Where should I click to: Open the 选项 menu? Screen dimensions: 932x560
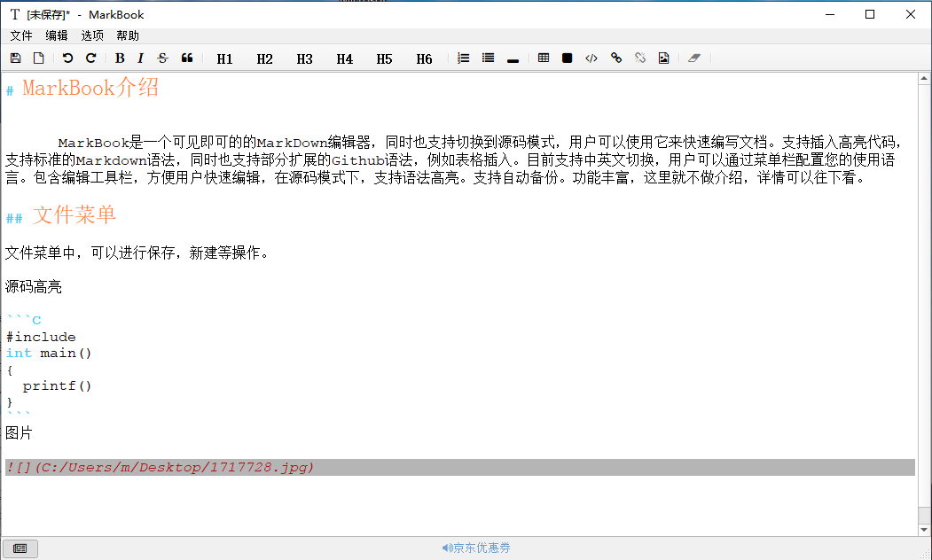(92, 35)
